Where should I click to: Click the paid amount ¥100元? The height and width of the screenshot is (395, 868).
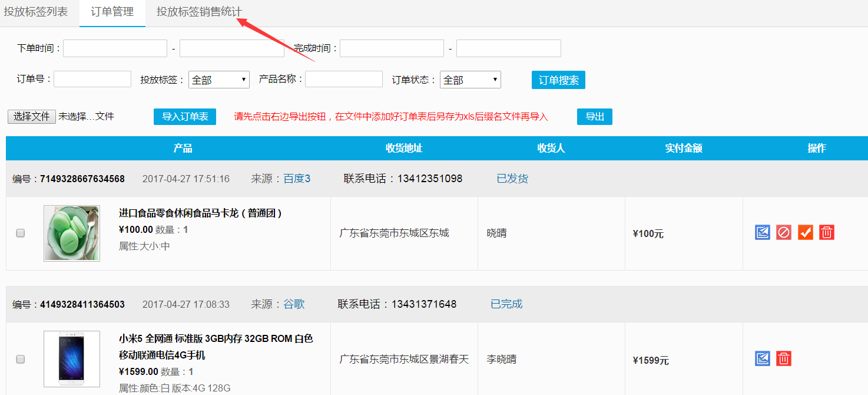(648, 234)
